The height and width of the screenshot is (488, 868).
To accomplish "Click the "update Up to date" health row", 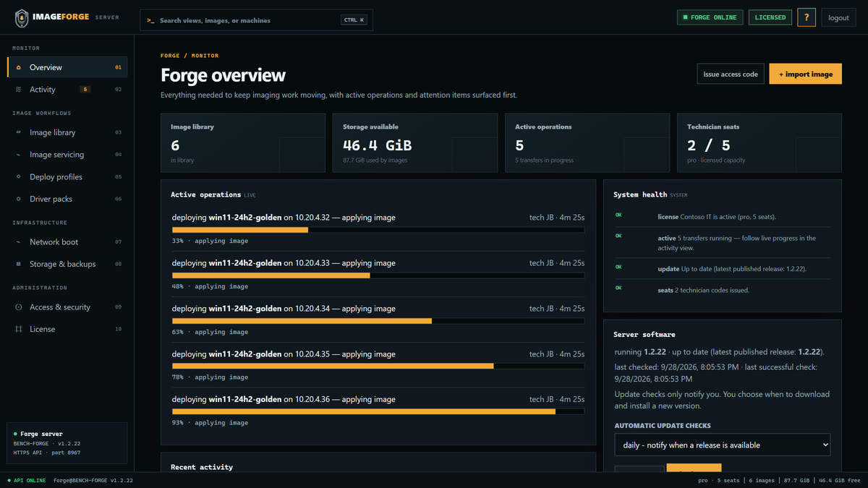I will pos(723,268).
